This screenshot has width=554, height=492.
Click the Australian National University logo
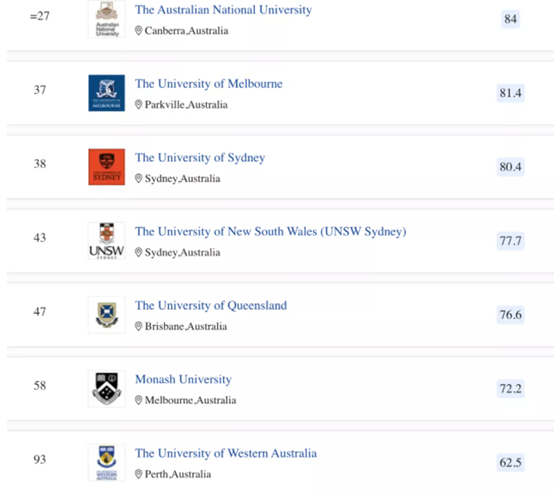click(x=107, y=19)
